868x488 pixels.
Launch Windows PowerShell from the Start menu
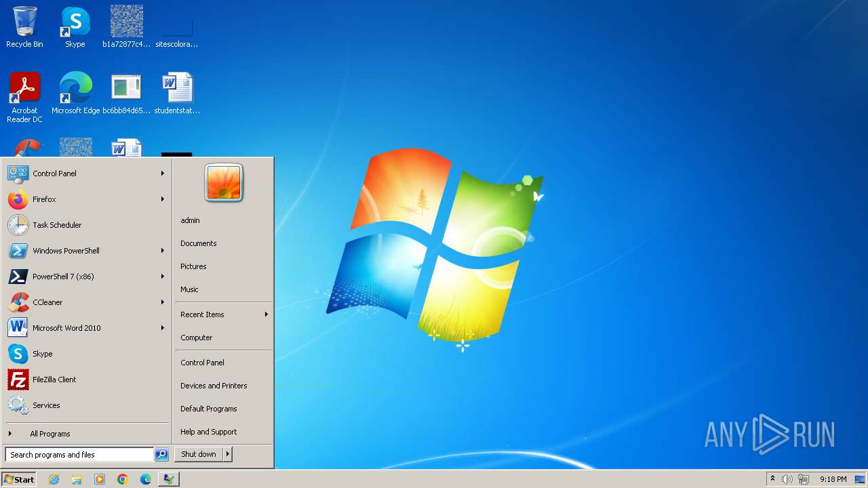coord(87,251)
